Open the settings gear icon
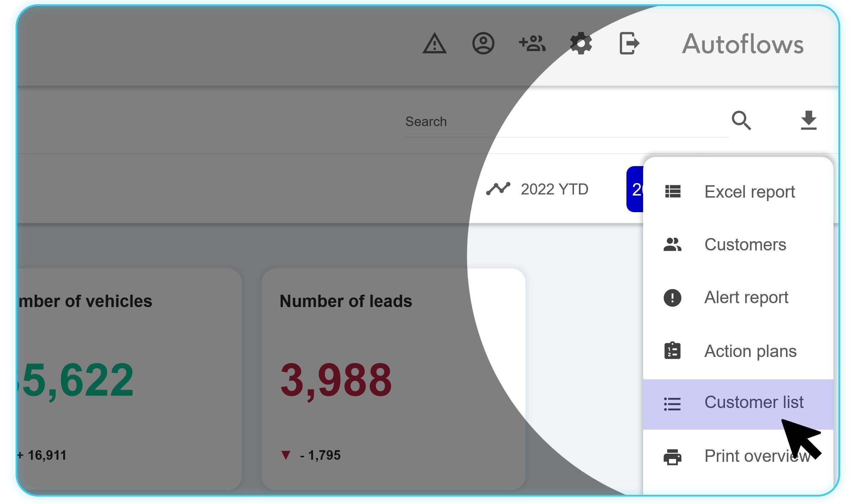The width and height of the screenshot is (859, 504). click(x=581, y=44)
